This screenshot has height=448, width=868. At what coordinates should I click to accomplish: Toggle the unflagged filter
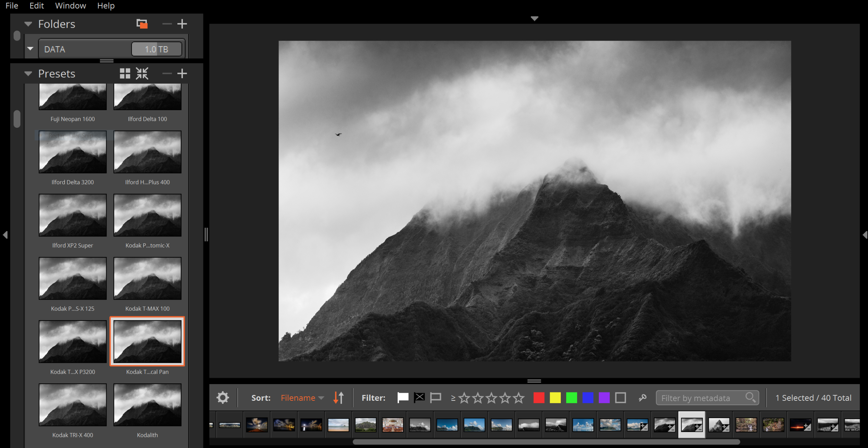(x=435, y=398)
